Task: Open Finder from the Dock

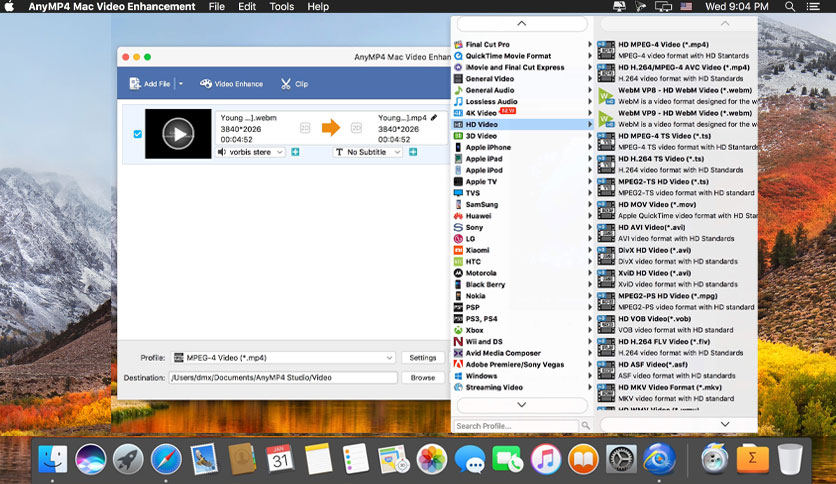Action: pos(52,459)
